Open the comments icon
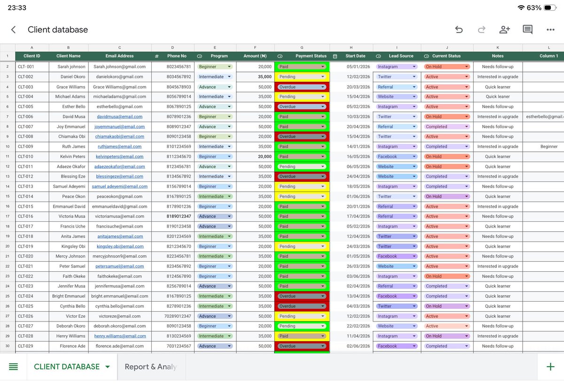Image resolution: width=564 pixels, height=392 pixels. pos(528,30)
